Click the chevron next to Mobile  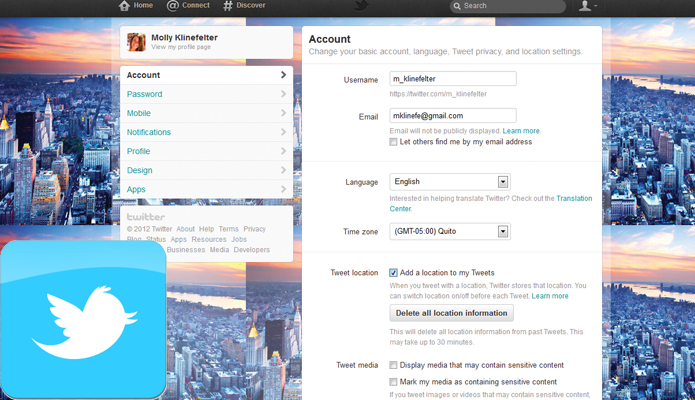(283, 113)
